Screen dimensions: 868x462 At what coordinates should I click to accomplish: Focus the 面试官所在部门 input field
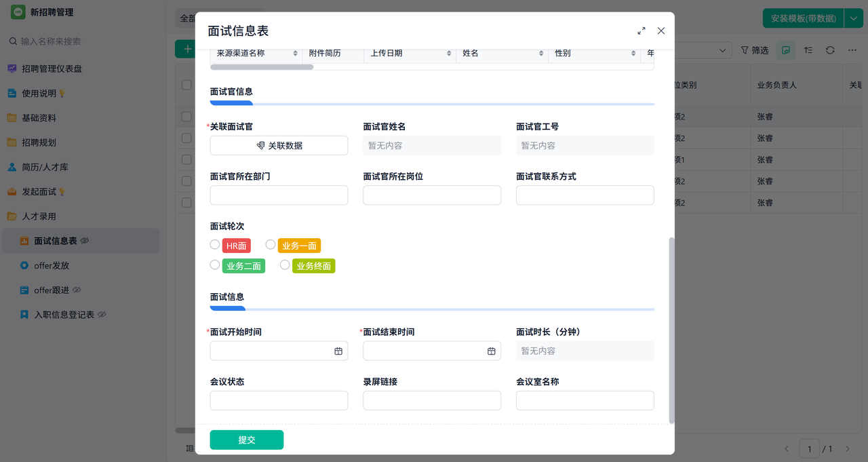[279, 195]
